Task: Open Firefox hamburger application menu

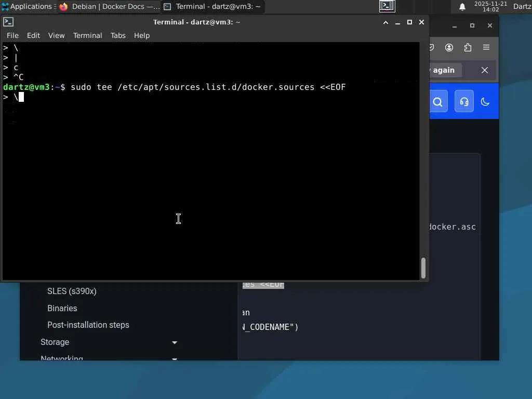Action: (486, 47)
